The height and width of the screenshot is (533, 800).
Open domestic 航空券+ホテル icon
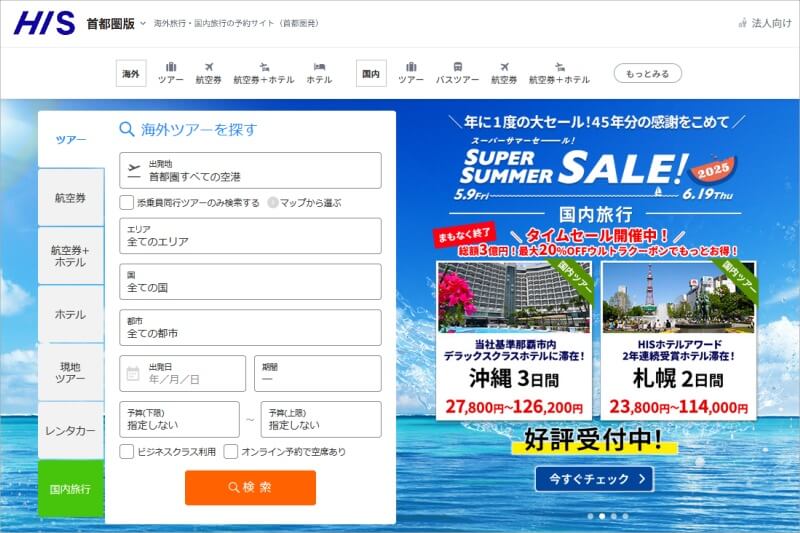pos(560,67)
